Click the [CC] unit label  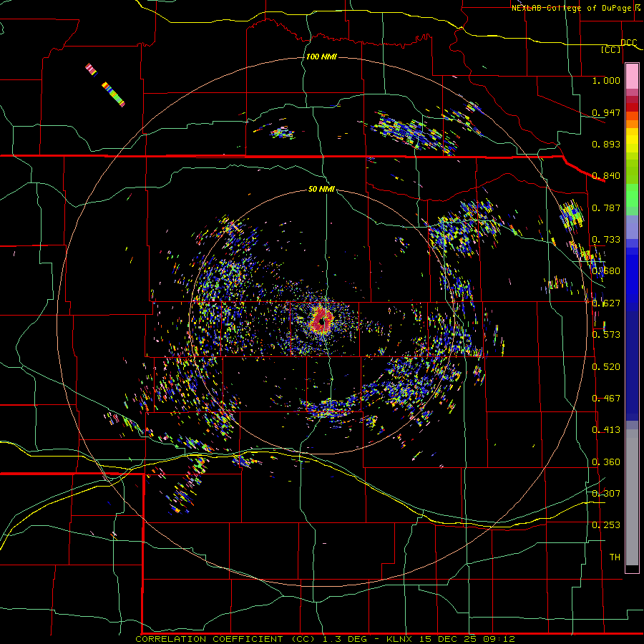pyautogui.click(x=611, y=49)
